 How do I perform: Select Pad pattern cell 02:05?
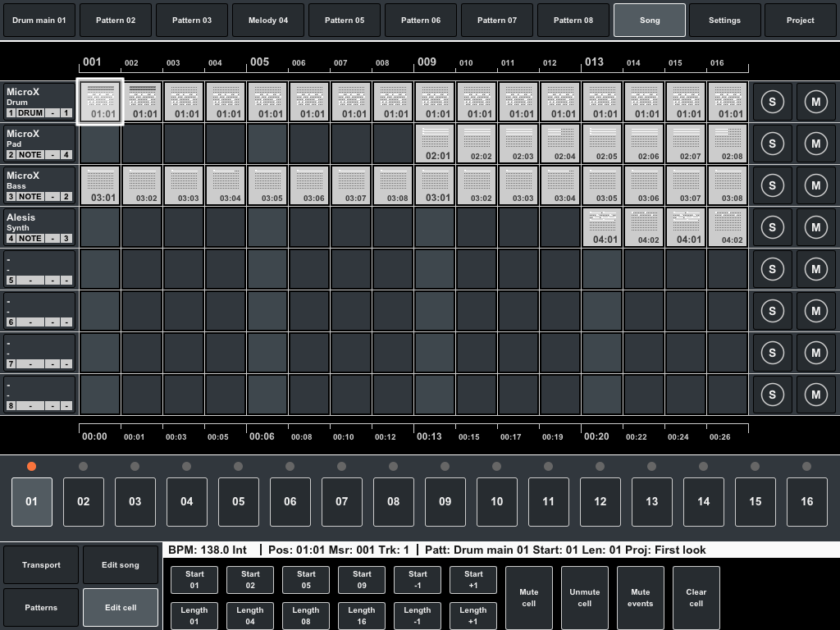[601, 144]
